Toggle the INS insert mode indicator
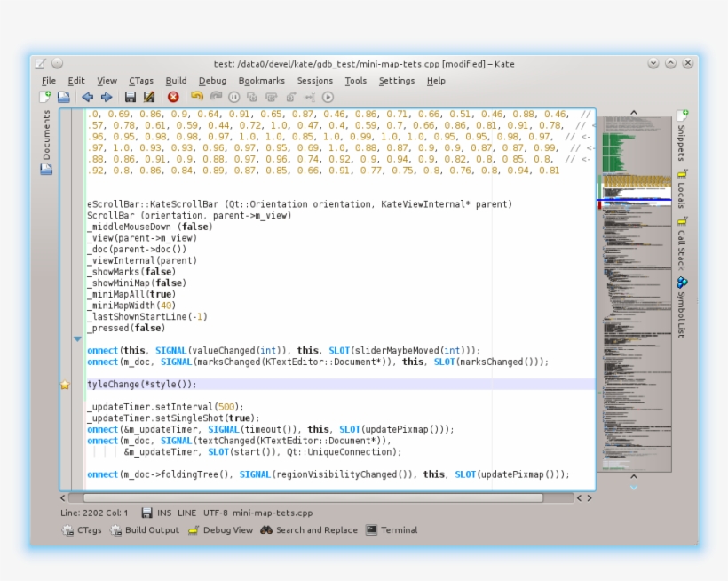Viewport: 728px width, 581px height. (164, 513)
